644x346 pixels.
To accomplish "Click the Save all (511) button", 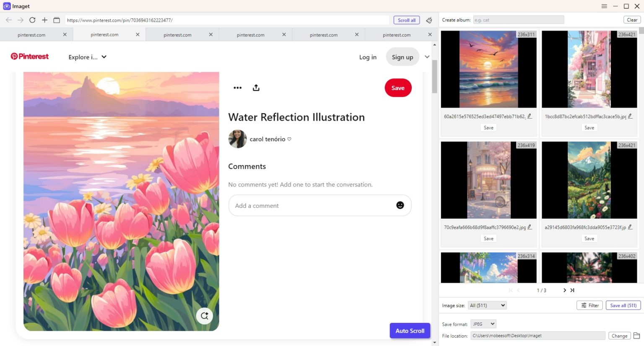I will point(623,305).
